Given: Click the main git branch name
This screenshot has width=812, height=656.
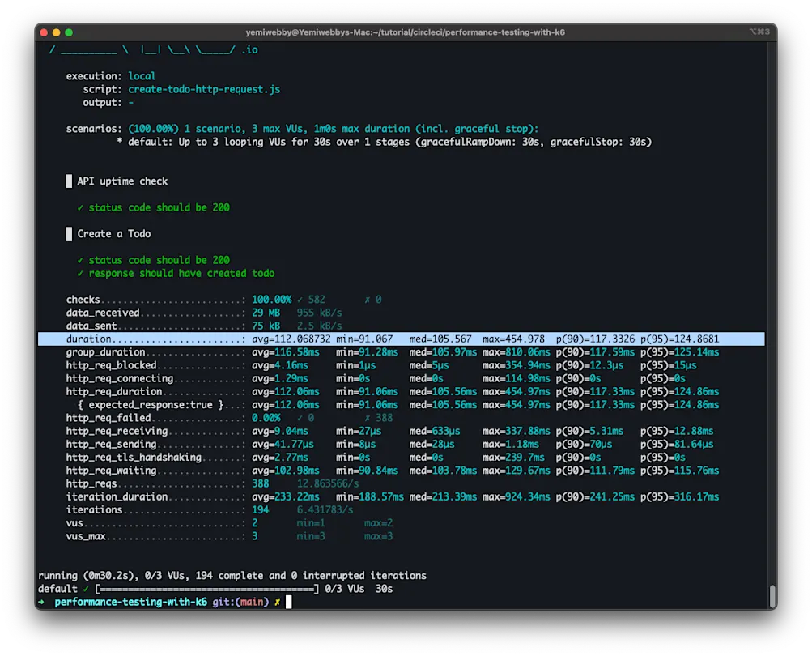Looking at the screenshot, I should (x=251, y=602).
